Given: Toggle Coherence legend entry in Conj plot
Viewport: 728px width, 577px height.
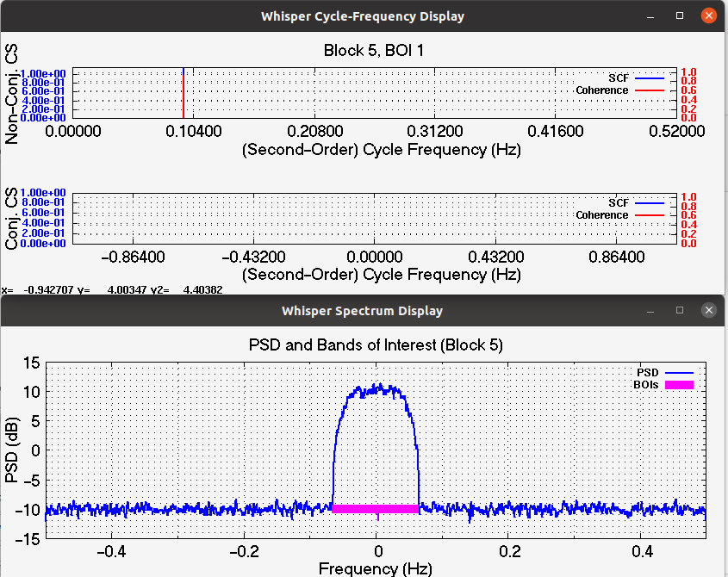Looking at the screenshot, I should click(x=602, y=215).
